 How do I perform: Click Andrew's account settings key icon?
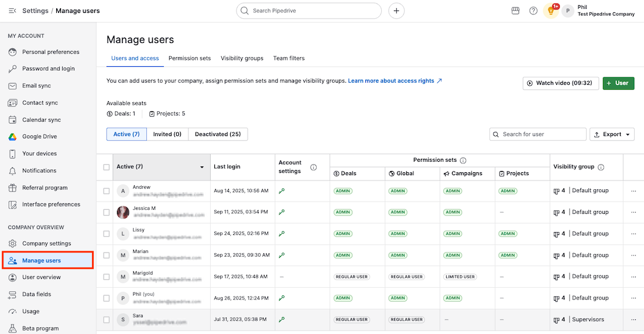282,191
